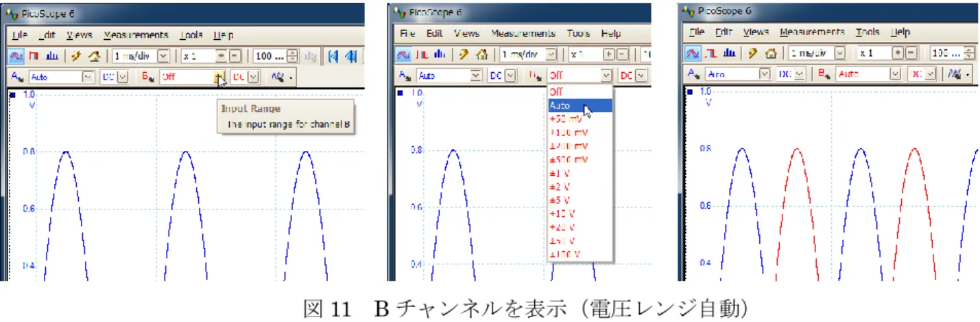Open Help menu in middle window
980x322 pixels.
click(x=611, y=33)
